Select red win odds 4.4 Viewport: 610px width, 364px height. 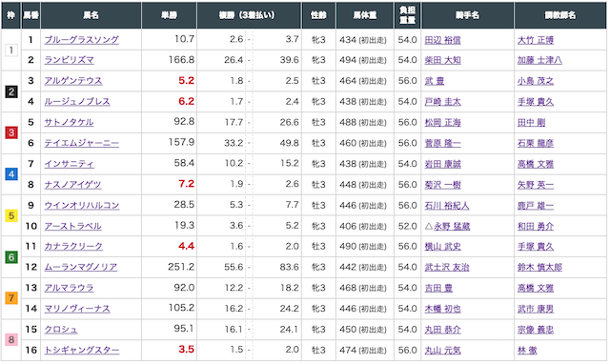click(187, 246)
